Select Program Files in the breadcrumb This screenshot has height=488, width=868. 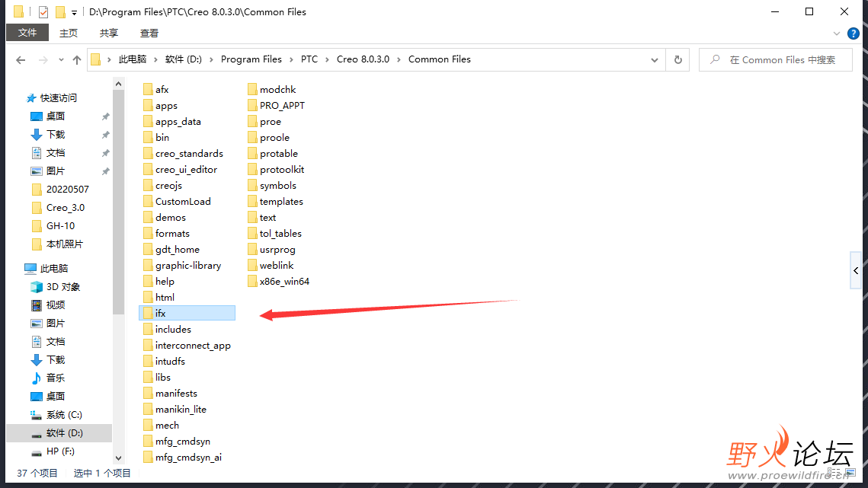[251, 59]
